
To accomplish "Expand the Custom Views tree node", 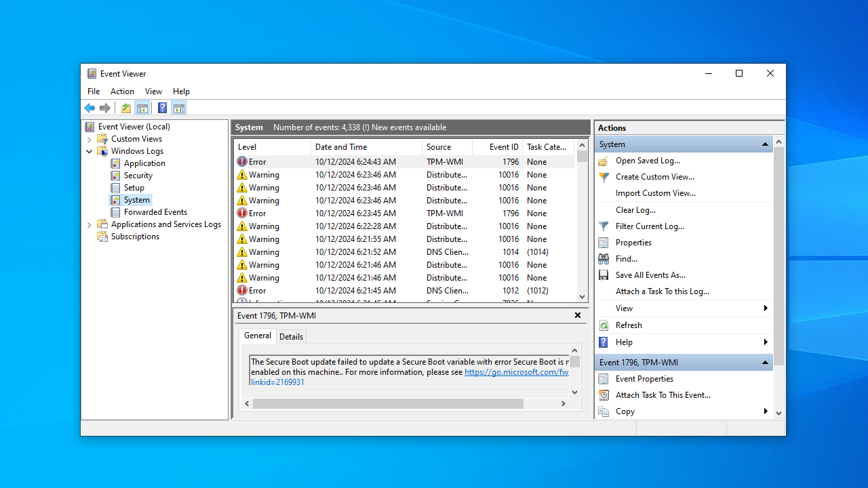I will coord(90,139).
